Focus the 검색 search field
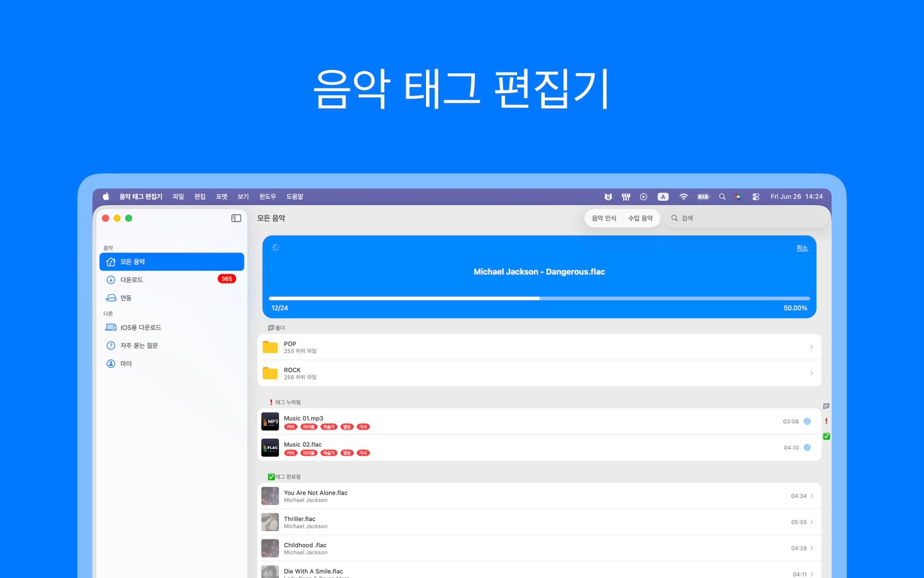The width and height of the screenshot is (924, 578). coord(747,218)
